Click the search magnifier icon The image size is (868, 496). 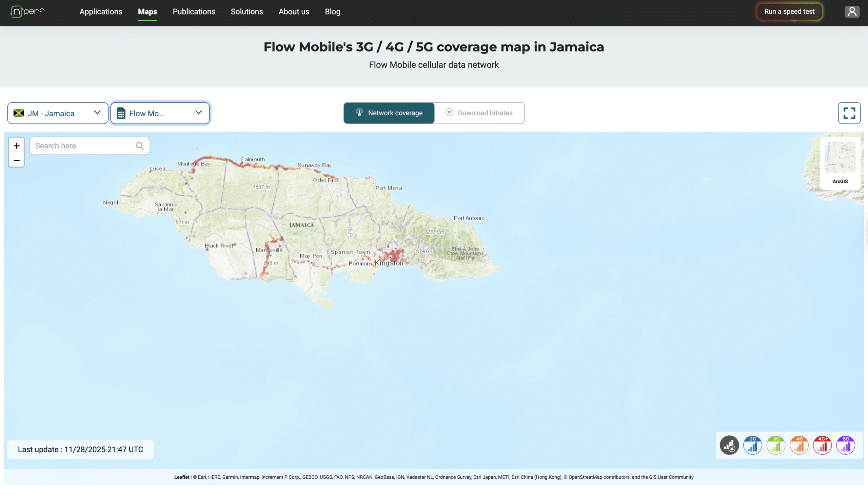(140, 145)
